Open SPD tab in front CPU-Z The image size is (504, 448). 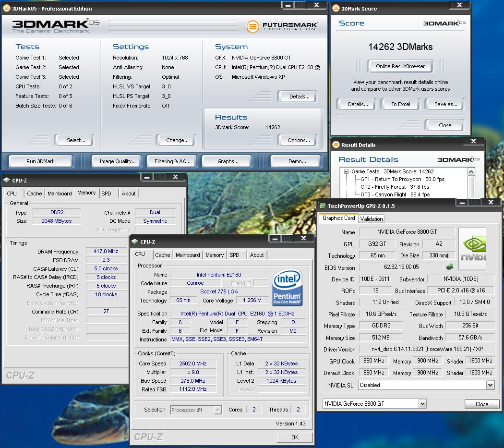234,255
